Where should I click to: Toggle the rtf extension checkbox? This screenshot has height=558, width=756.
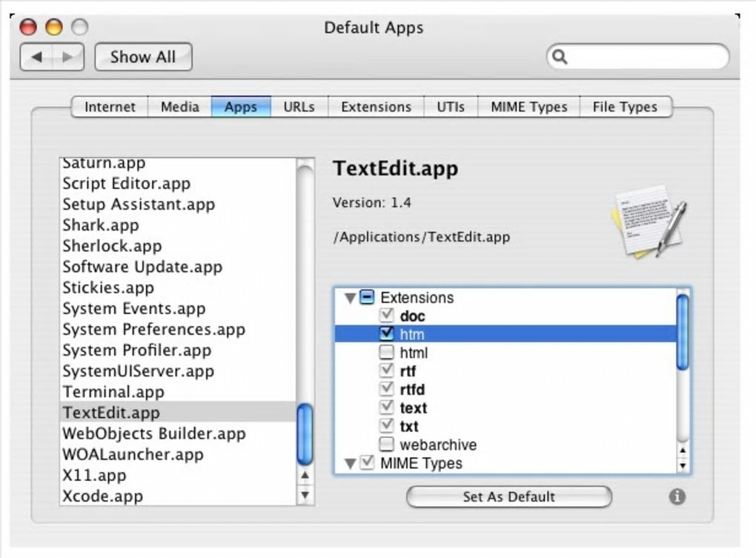387,370
